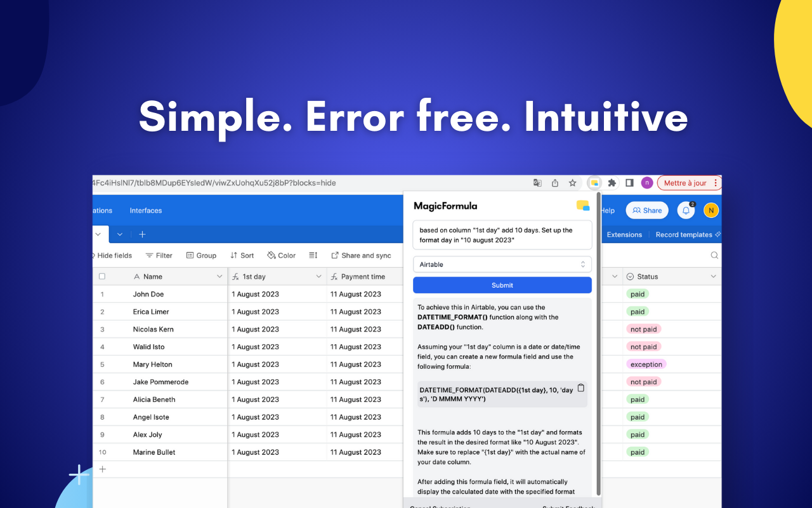Click the 1st day cell in Angel Isote row
Image resolution: width=812 pixels, height=508 pixels.
(x=277, y=417)
